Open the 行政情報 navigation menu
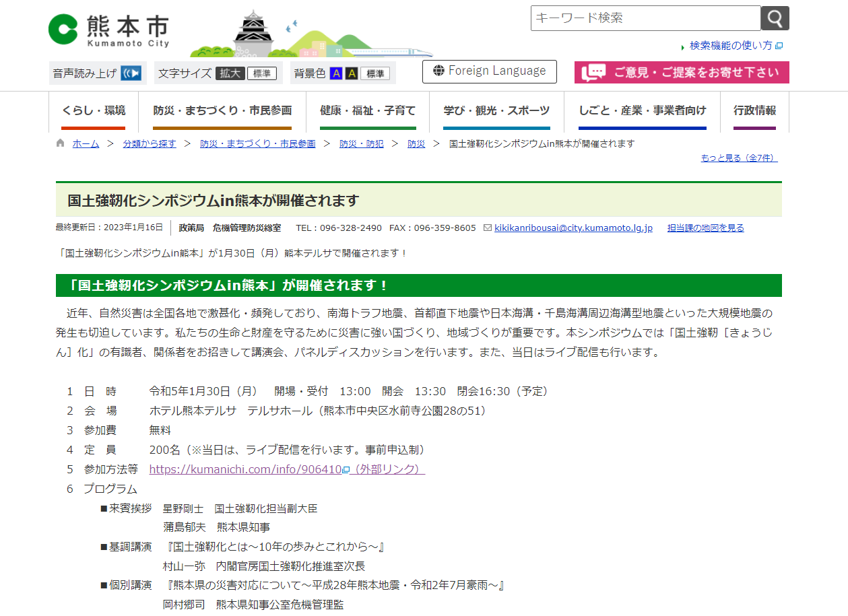The width and height of the screenshot is (848, 616). pyautogui.click(x=754, y=110)
